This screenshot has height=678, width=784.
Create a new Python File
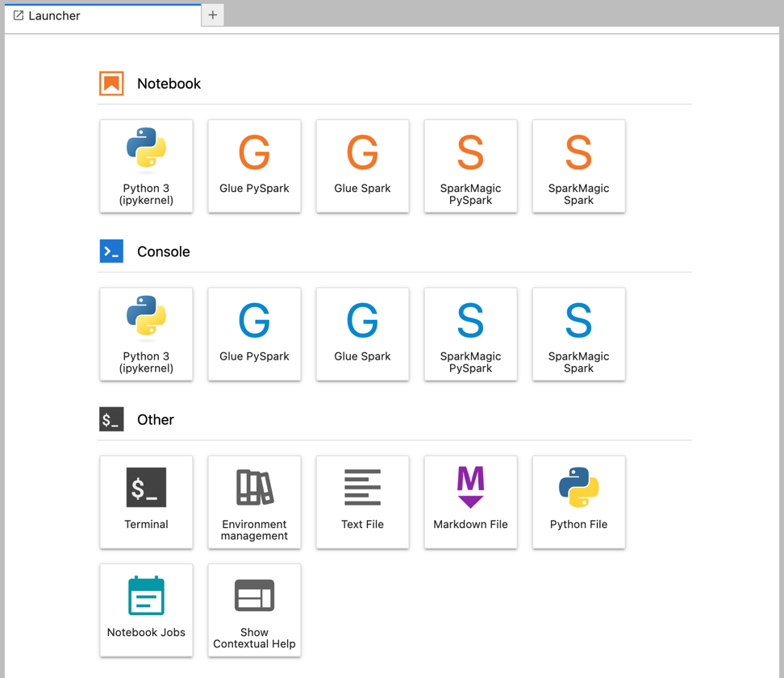(578, 502)
